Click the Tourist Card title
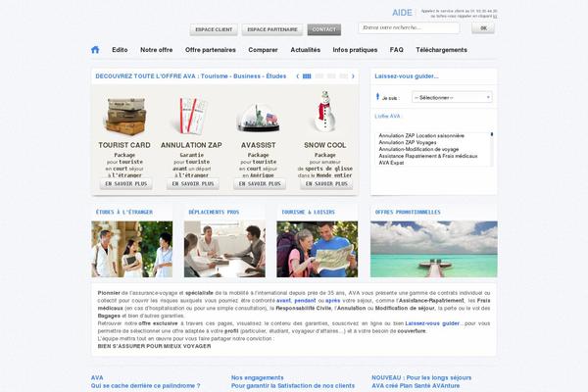Viewport: 588px width, 392px height. pyautogui.click(x=124, y=145)
